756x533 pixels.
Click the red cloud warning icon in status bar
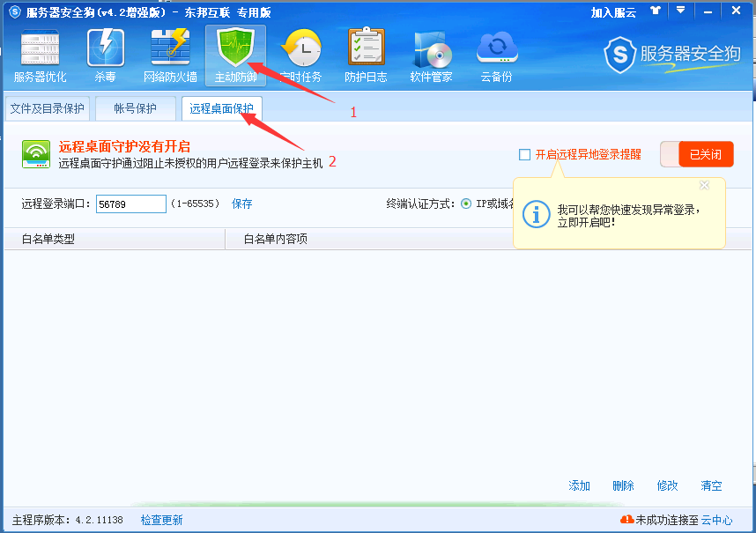point(626,520)
